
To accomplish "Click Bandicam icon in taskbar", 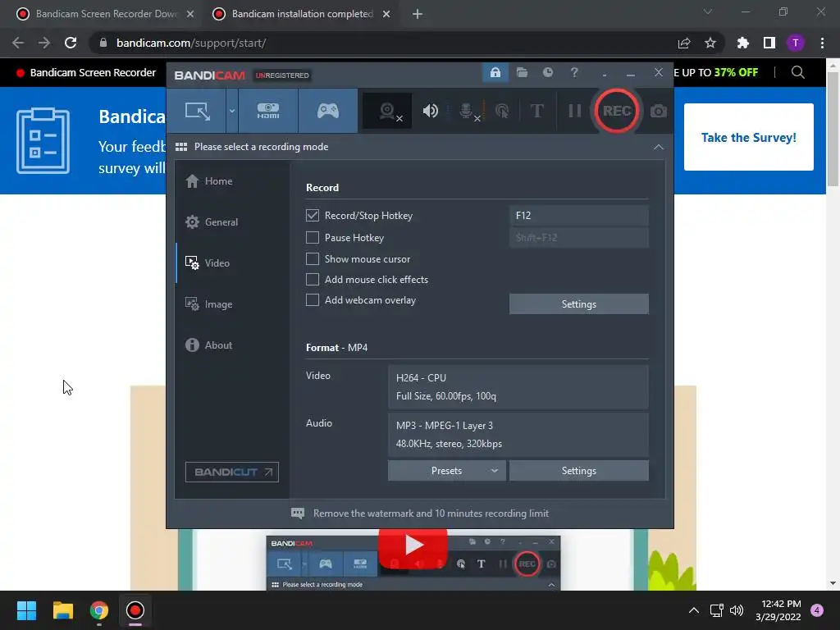I will (135, 610).
